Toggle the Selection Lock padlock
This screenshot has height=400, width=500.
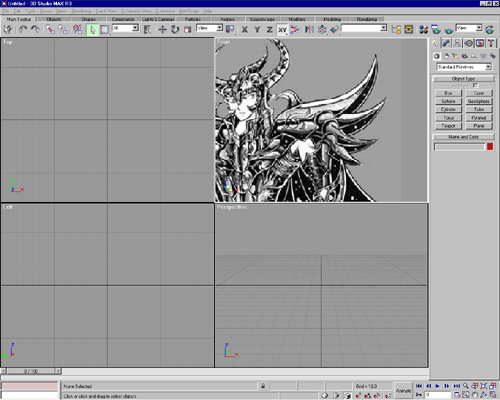(263, 386)
